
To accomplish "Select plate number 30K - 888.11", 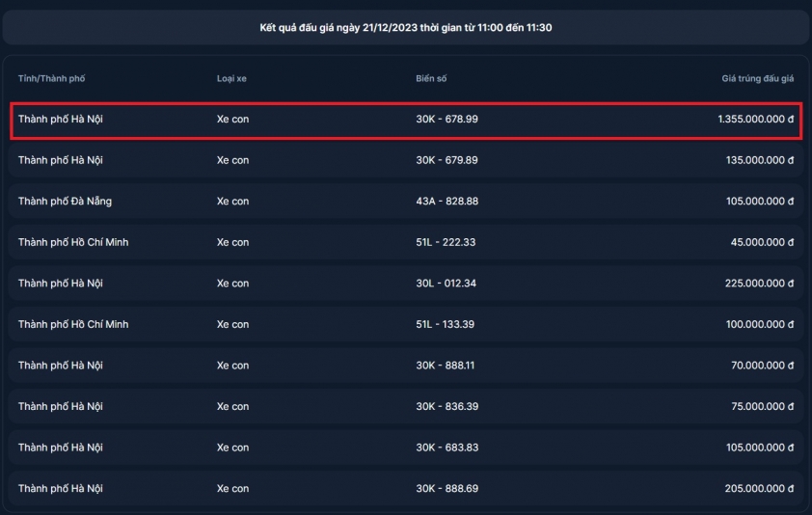I will 447,366.
